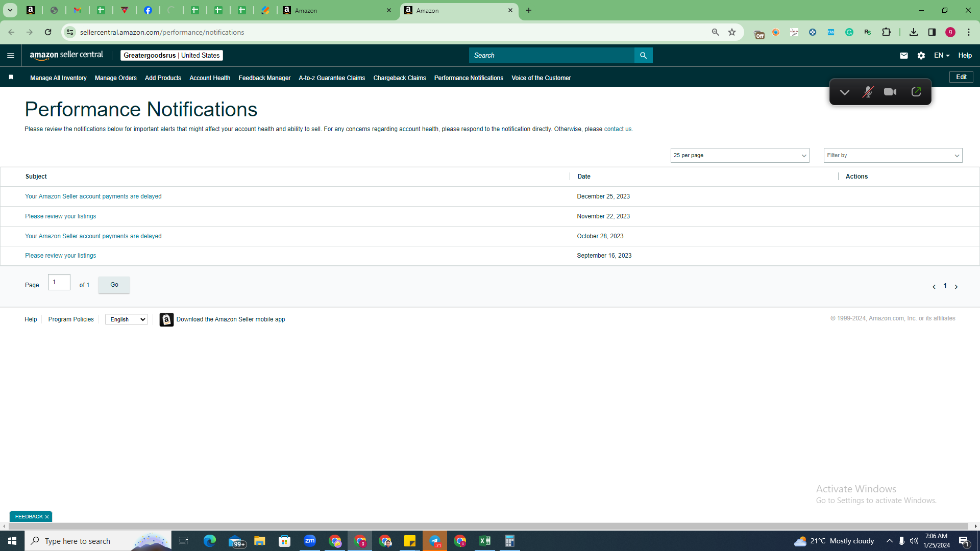Click the Amazon Seller Central logo
This screenshot has width=980, height=551.
[66, 55]
